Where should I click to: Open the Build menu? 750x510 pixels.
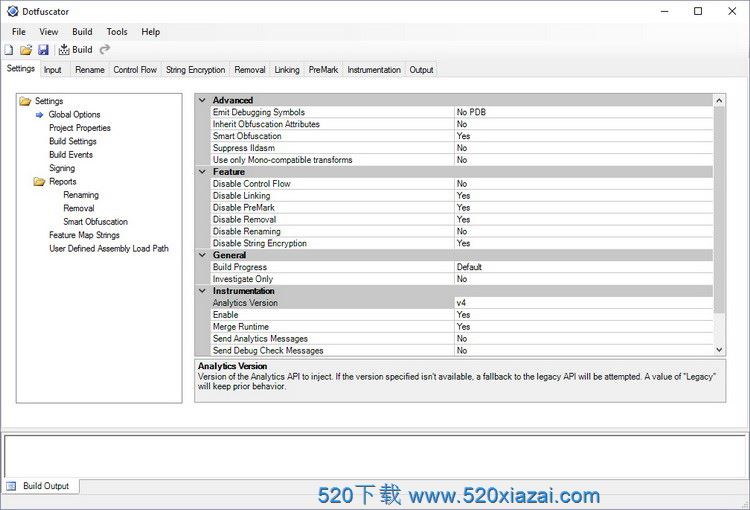[82, 32]
